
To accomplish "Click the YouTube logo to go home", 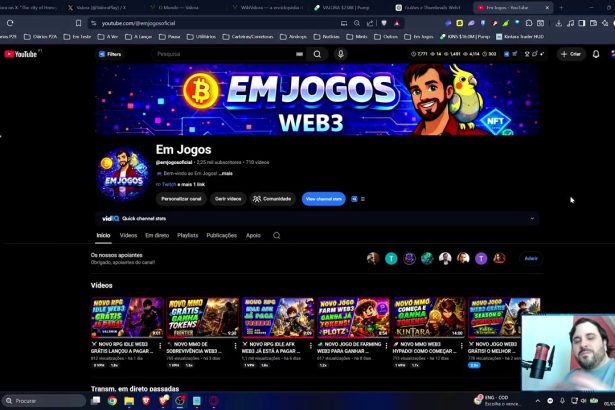I will (x=21, y=54).
